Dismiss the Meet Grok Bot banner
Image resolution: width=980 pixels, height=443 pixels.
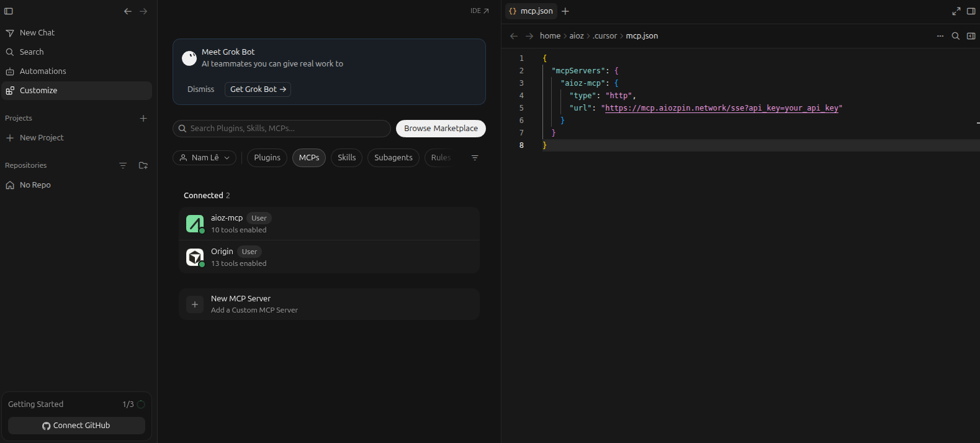point(200,89)
